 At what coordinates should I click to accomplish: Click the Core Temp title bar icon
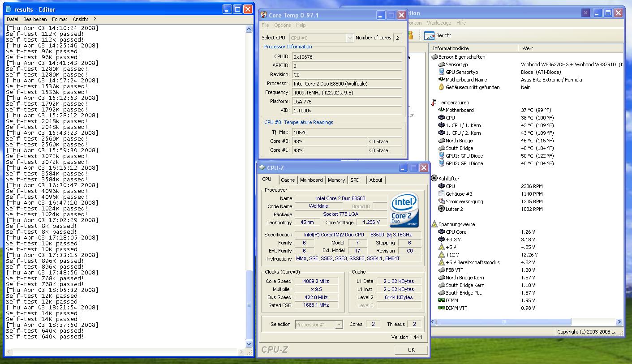264,15
